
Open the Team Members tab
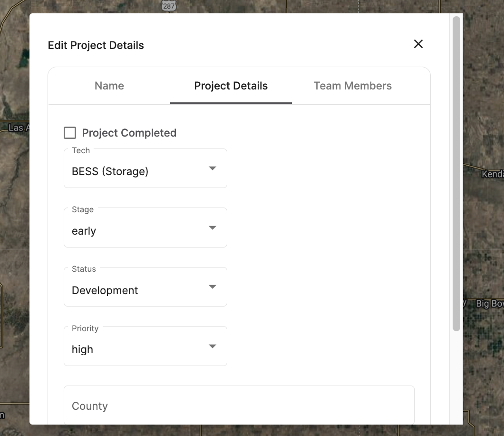click(x=352, y=86)
